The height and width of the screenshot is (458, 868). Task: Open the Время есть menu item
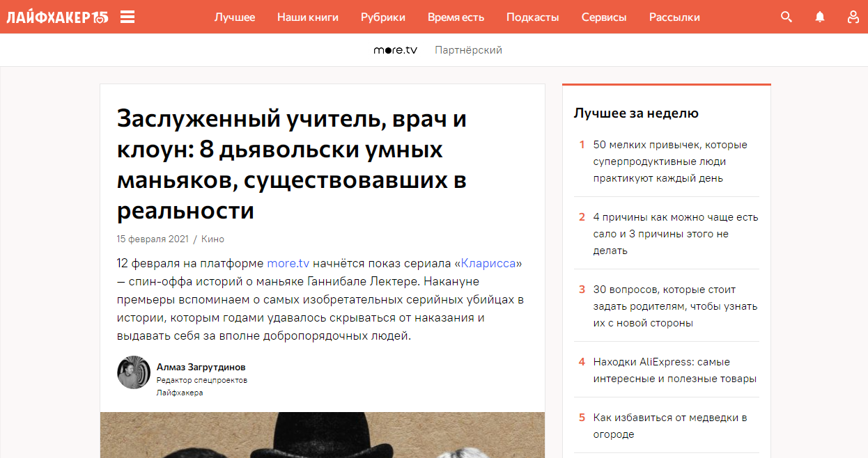pyautogui.click(x=456, y=17)
